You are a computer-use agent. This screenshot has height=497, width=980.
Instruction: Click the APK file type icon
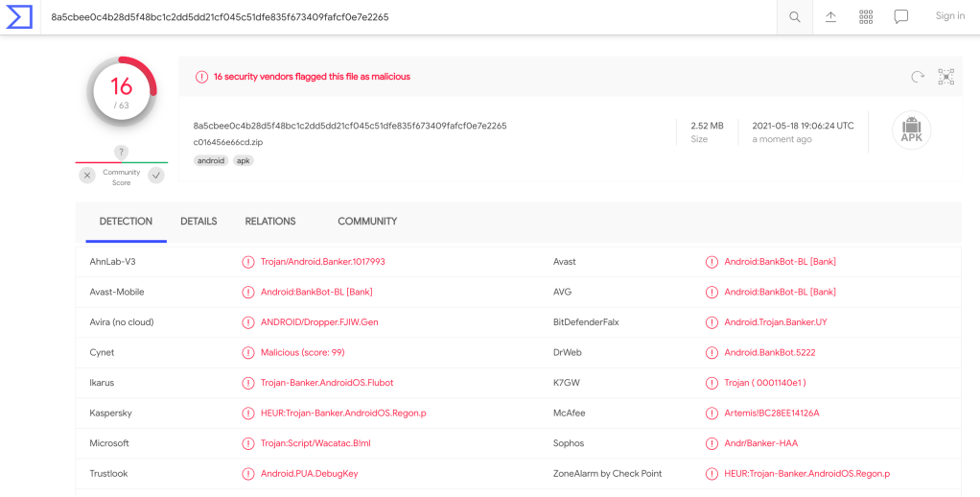(x=911, y=130)
